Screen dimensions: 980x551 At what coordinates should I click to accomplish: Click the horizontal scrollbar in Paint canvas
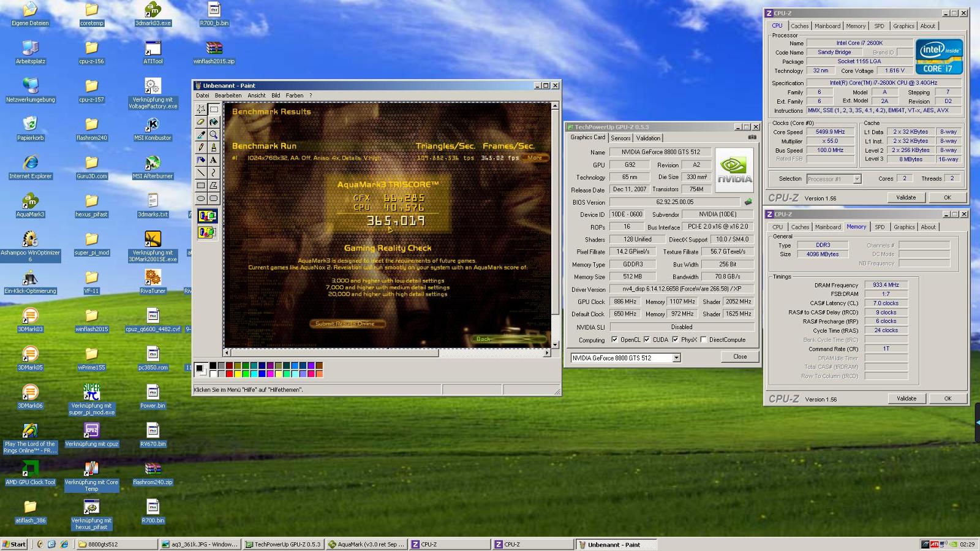click(x=387, y=353)
